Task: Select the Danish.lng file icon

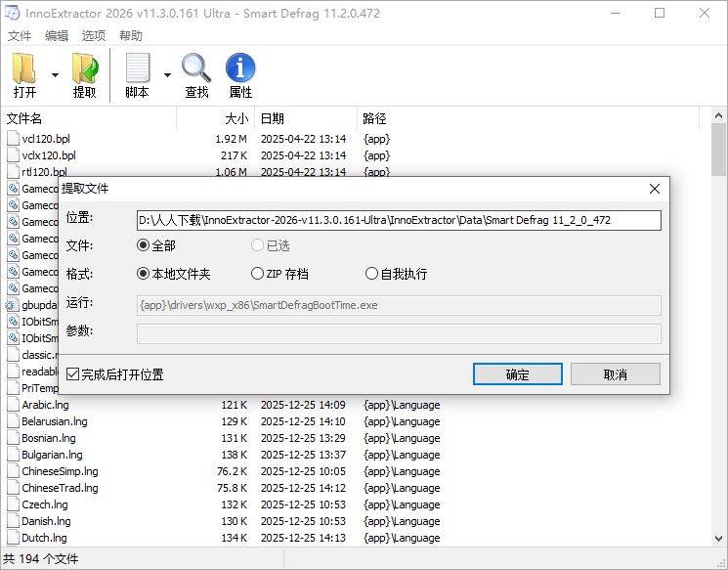Action: [13, 521]
